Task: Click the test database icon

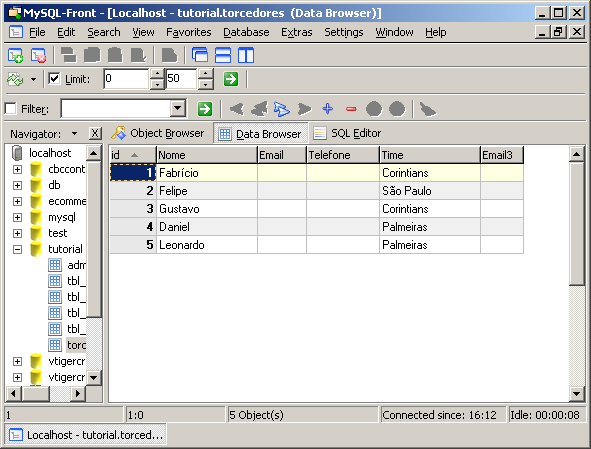Action: click(36, 233)
